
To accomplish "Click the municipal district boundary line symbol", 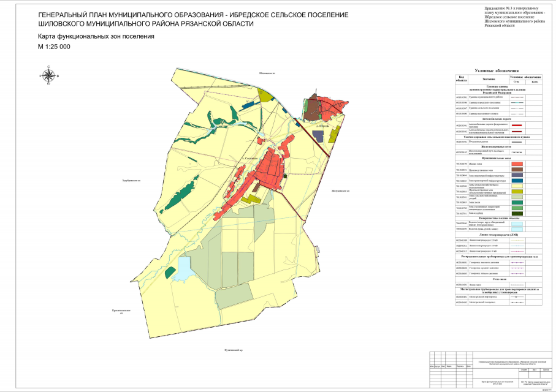I will [x=516, y=97].
